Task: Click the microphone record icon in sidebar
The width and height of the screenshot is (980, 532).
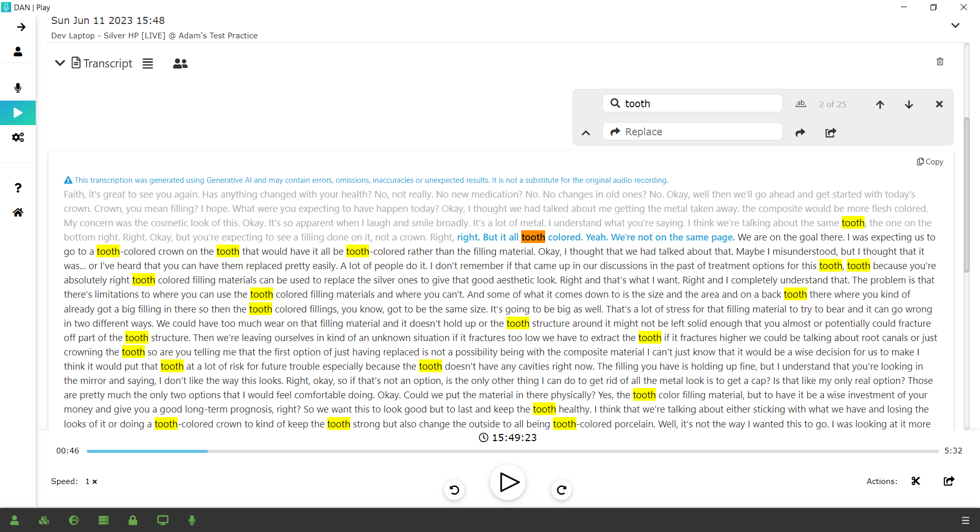Action: click(18, 88)
